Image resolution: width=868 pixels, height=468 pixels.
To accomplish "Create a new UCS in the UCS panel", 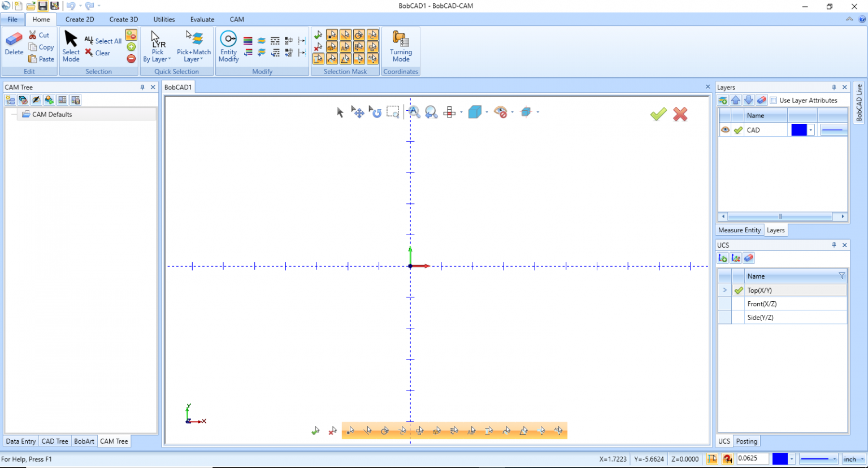I will [723, 258].
